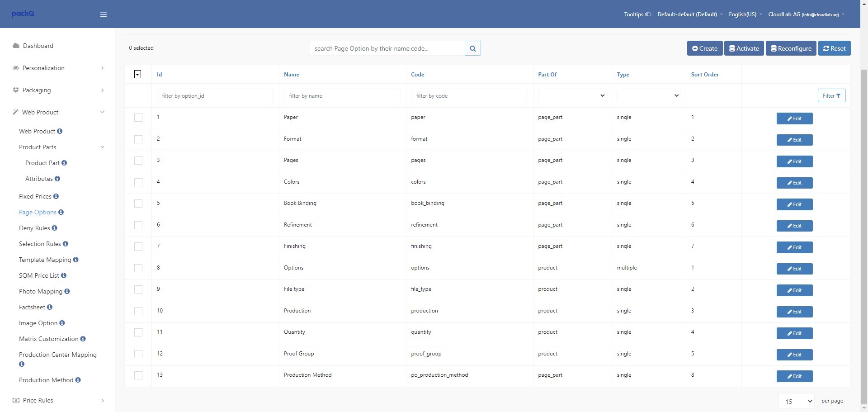Edit the File type row
Image resolution: width=868 pixels, height=412 pixels.
coord(794,290)
